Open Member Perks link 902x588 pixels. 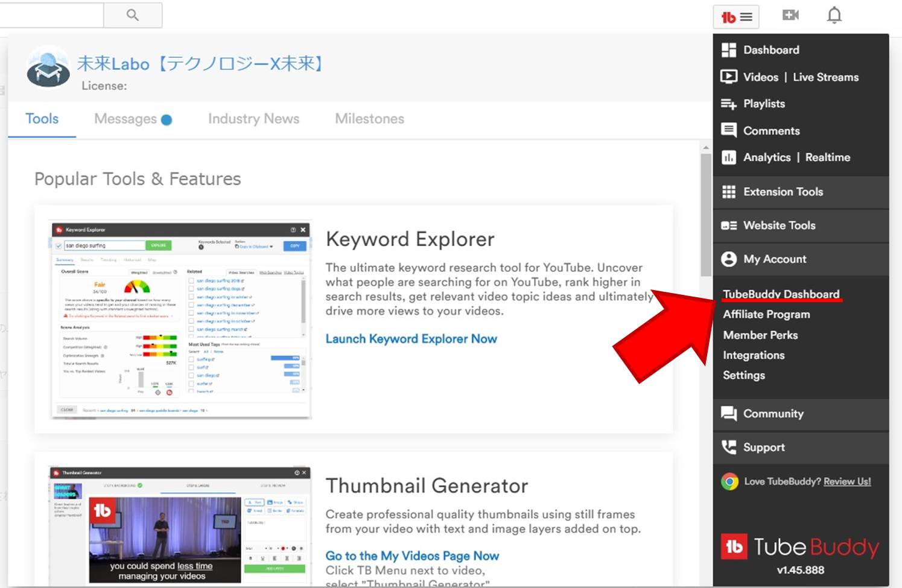tap(760, 335)
